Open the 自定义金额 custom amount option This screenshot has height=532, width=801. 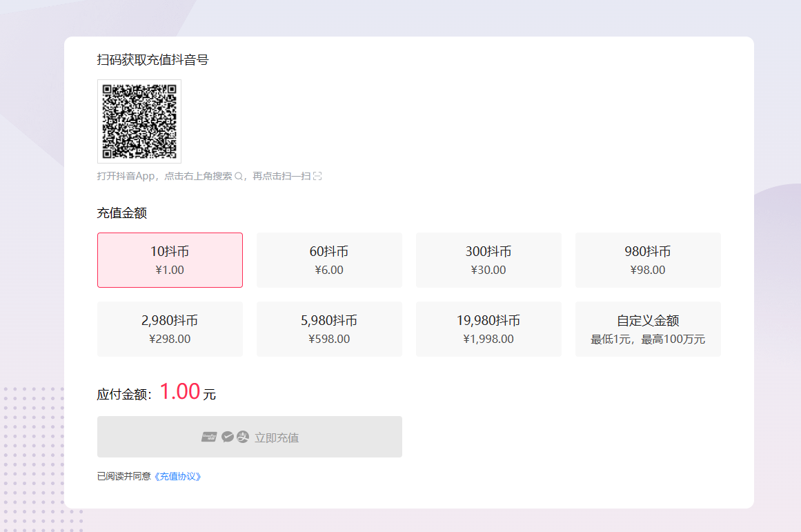click(648, 329)
